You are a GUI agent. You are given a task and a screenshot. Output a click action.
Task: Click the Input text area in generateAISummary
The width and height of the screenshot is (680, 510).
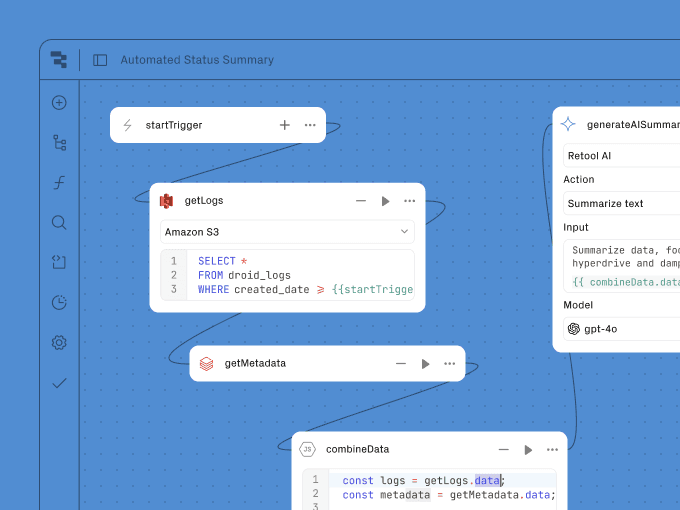pyautogui.click(x=622, y=266)
